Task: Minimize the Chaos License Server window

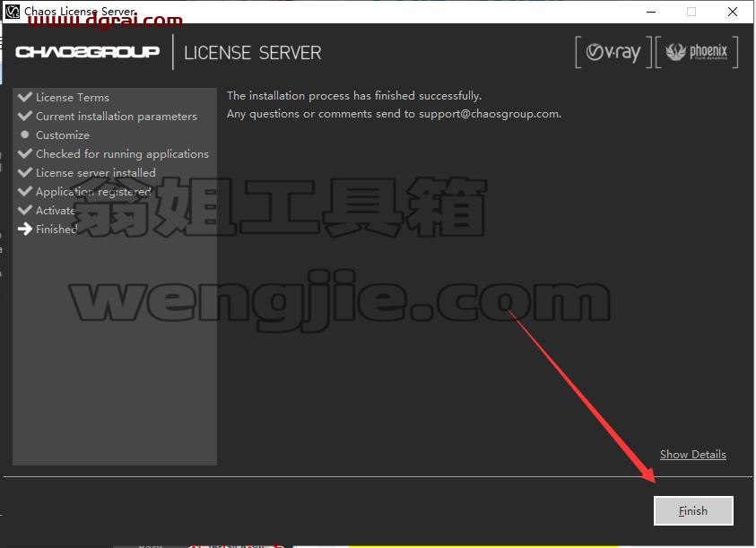Action: click(x=651, y=12)
